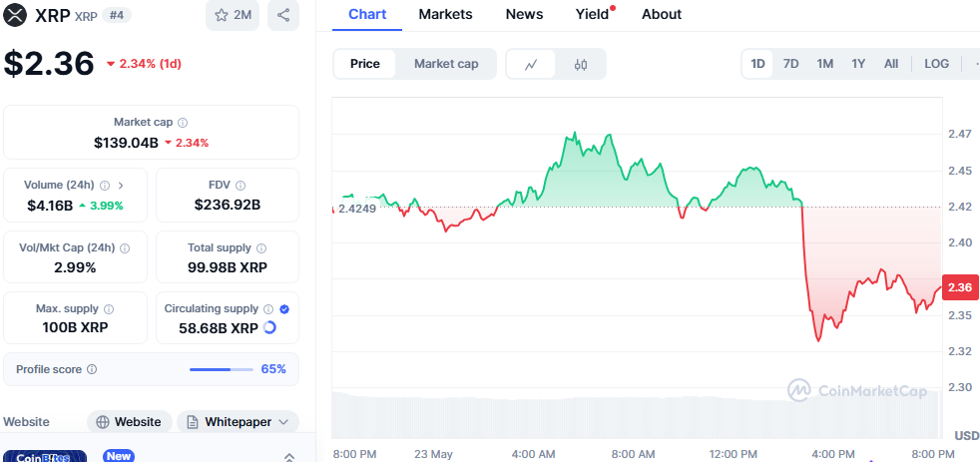980x462 pixels.
Task: Click info icon beside Profile score
Action: click(x=92, y=369)
